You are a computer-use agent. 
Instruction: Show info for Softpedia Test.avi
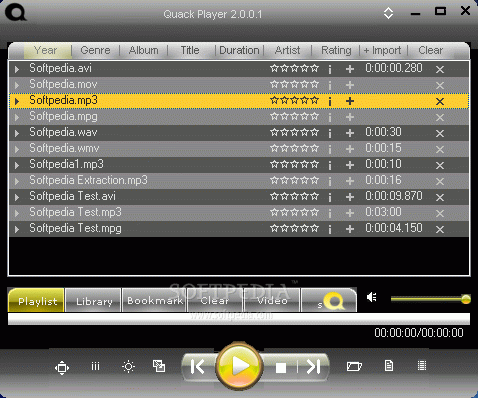pos(330,197)
